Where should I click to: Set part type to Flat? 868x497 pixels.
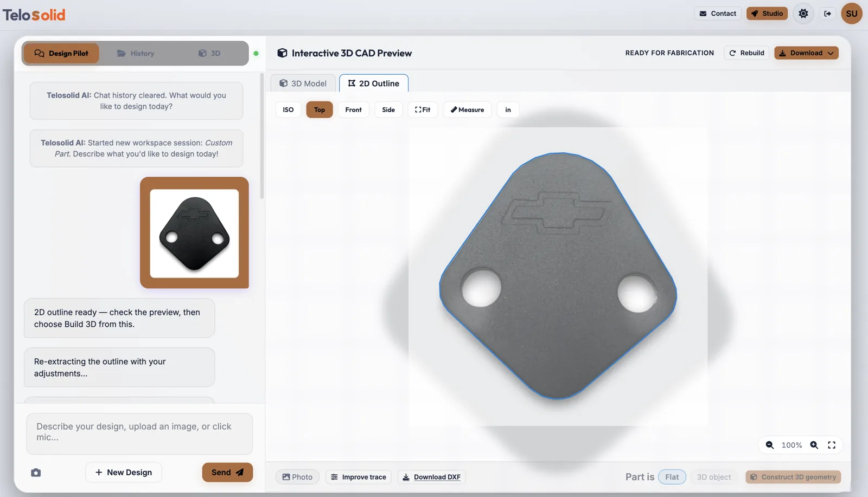coord(672,477)
